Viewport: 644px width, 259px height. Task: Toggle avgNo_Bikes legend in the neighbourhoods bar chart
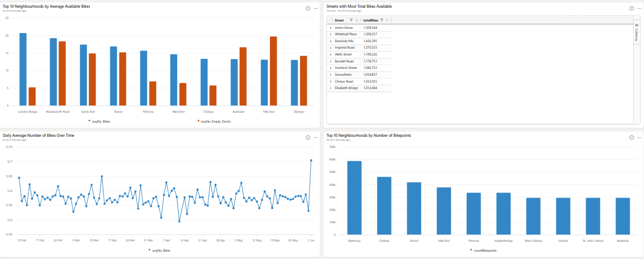coord(99,121)
